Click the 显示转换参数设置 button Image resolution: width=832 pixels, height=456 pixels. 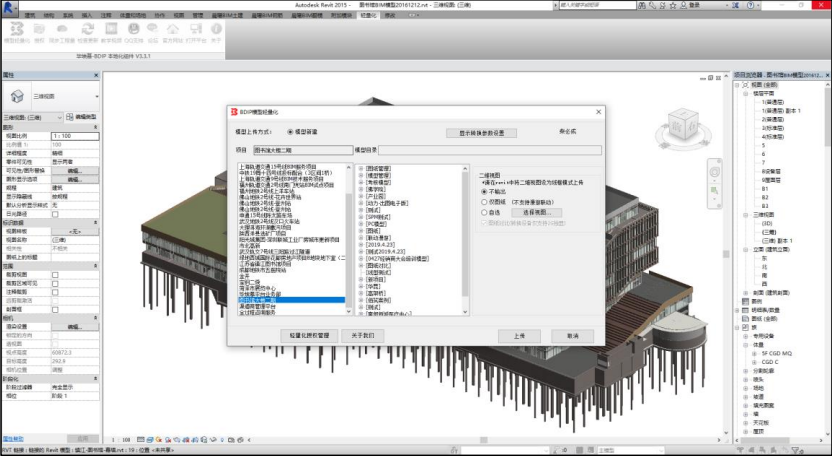coord(481,133)
